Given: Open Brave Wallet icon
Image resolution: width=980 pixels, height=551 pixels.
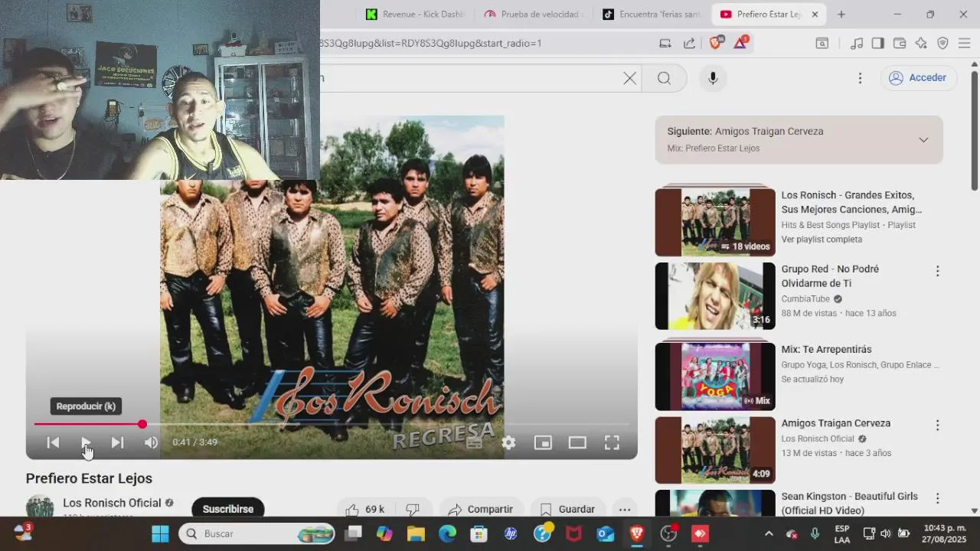Looking at the screenshot, I should tap(900, 43).
